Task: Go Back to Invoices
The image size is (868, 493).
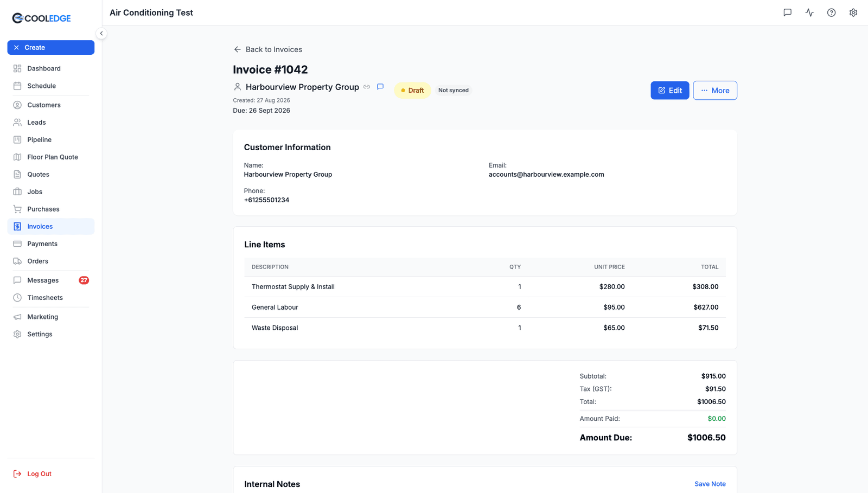Action: click(x=268, y=49)
